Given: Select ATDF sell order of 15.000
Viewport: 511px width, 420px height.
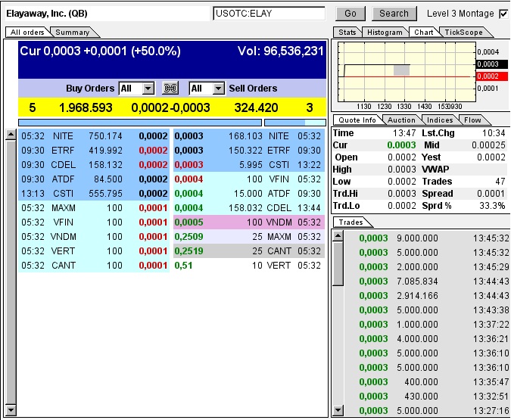Looking at the screenshot, I should tap(249, 193).
